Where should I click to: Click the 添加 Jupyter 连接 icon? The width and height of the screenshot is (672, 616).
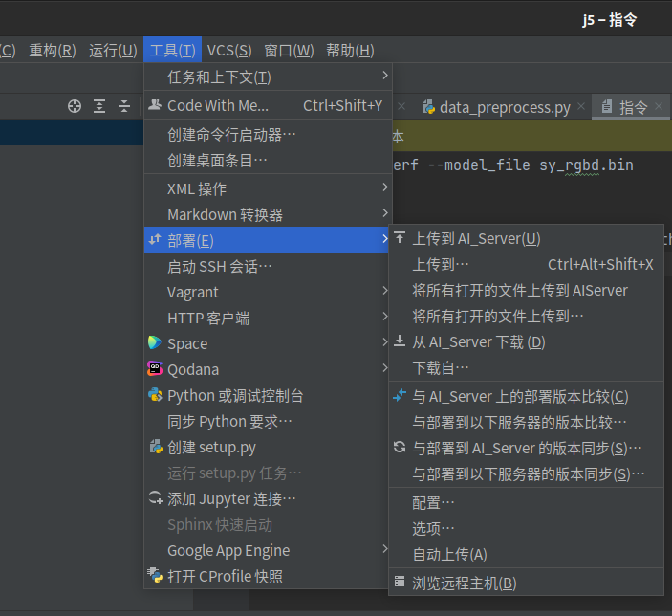(x=155, y=498)
